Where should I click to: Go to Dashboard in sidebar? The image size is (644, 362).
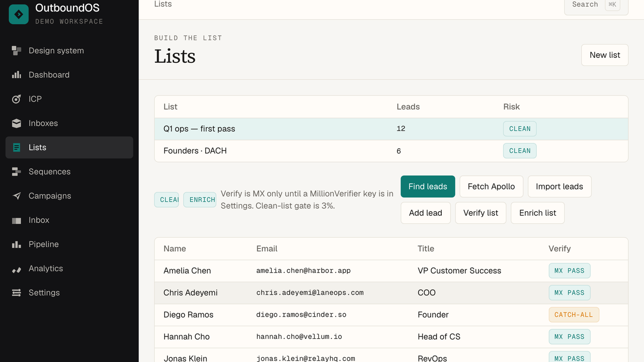tap(49, 75)
